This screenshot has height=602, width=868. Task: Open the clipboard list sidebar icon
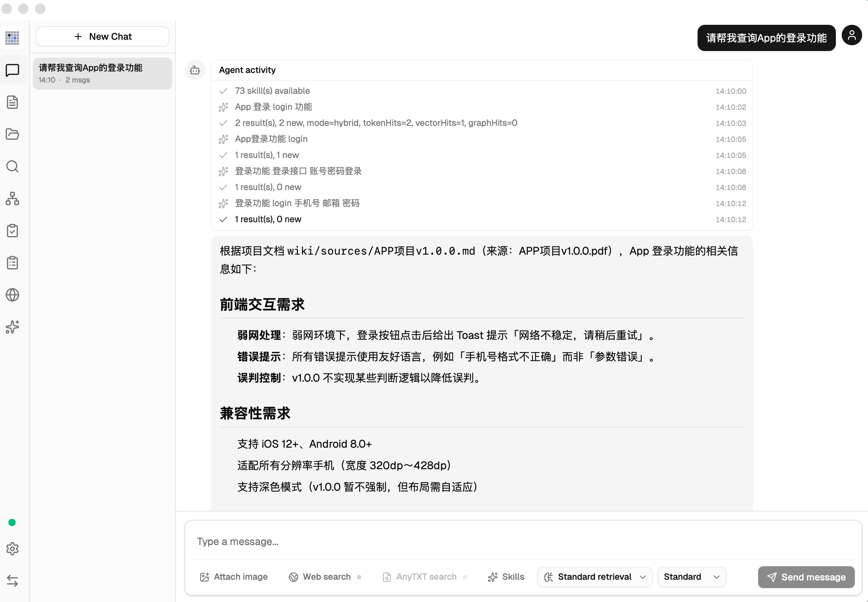12,263
